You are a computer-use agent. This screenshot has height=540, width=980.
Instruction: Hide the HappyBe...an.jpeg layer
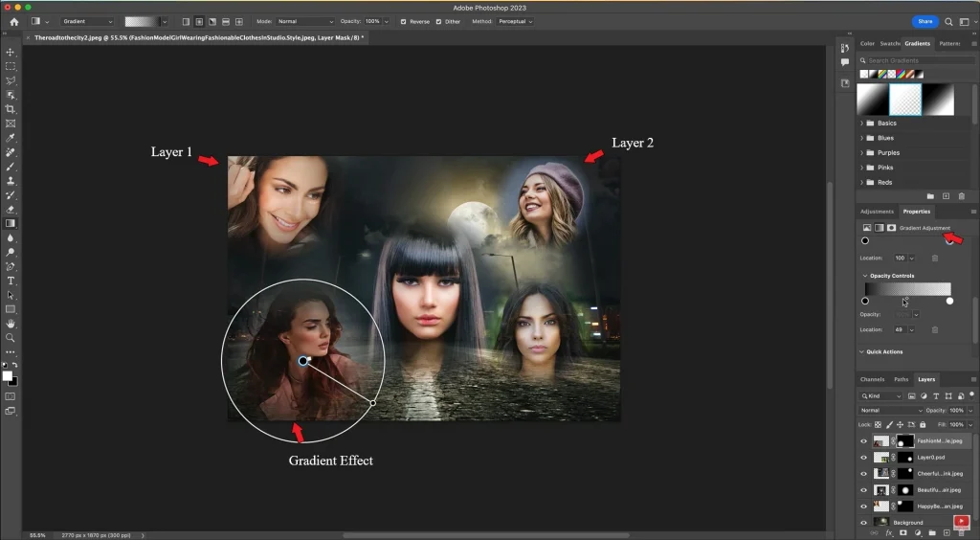pyautogui.click(x=864, y=506)
